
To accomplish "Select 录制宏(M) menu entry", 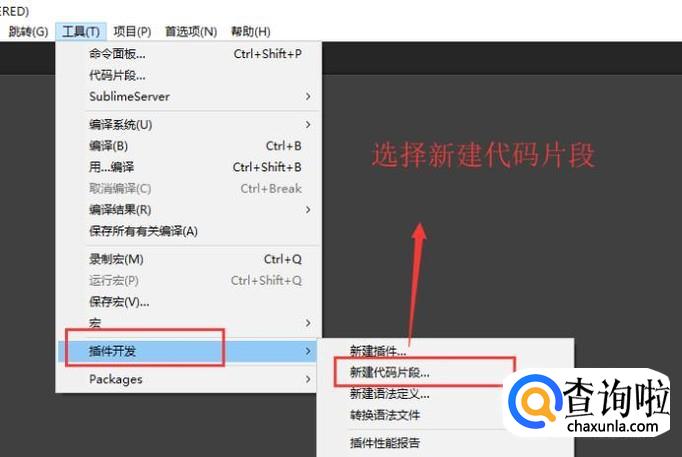I will 188,260.
